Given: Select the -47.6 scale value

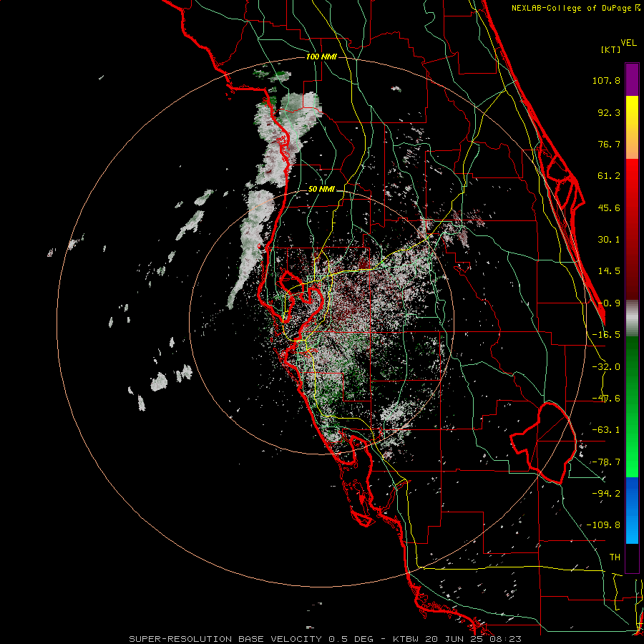Looking at the screenshot, I should pos(606,399).
